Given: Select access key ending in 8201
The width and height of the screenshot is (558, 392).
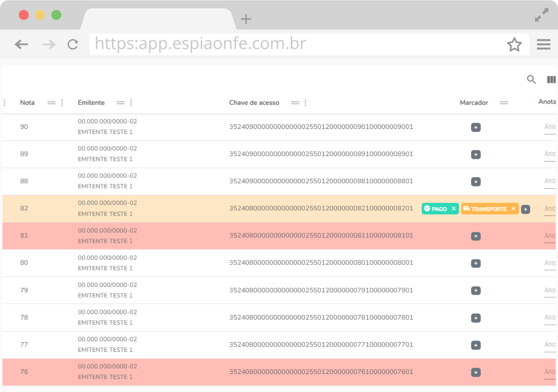Looking at the screenshot, I should [321, 208].
